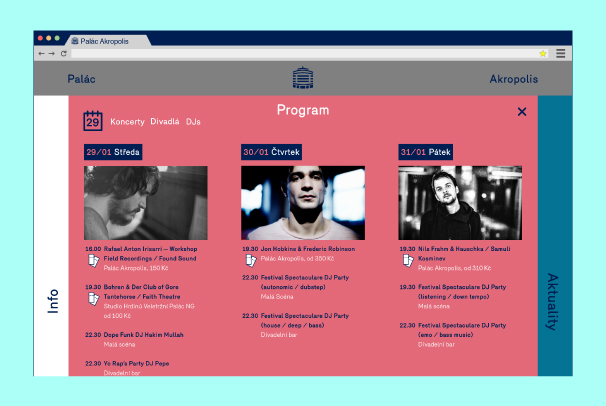The image size is (606, 406).
Task: Filter program by DJs
Action: 193,122
